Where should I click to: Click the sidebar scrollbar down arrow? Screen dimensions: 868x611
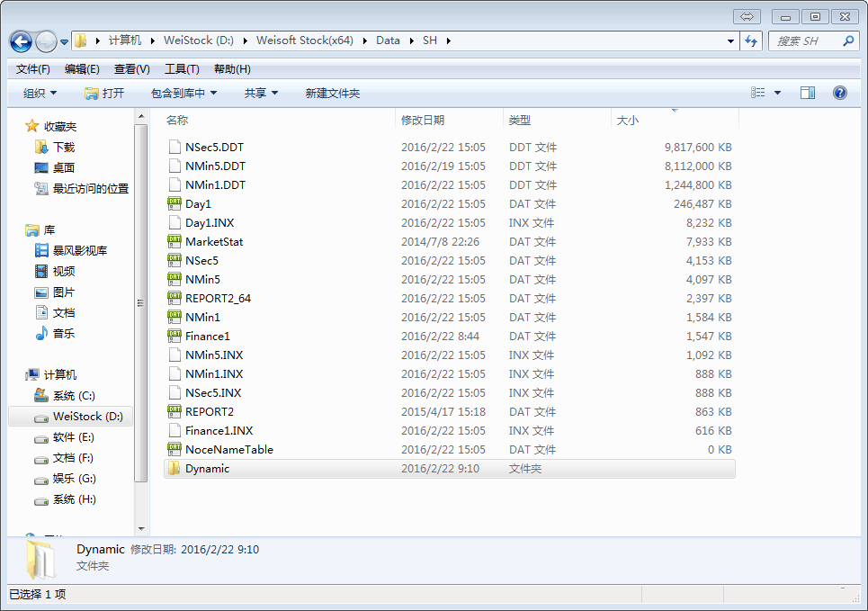click(x=141, y=529)
